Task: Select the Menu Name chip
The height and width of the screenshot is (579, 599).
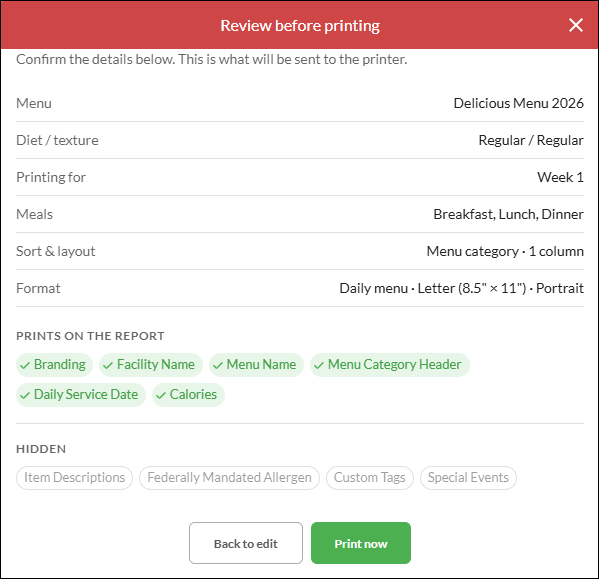Action: pyautogui.click(x=256, y=365)
